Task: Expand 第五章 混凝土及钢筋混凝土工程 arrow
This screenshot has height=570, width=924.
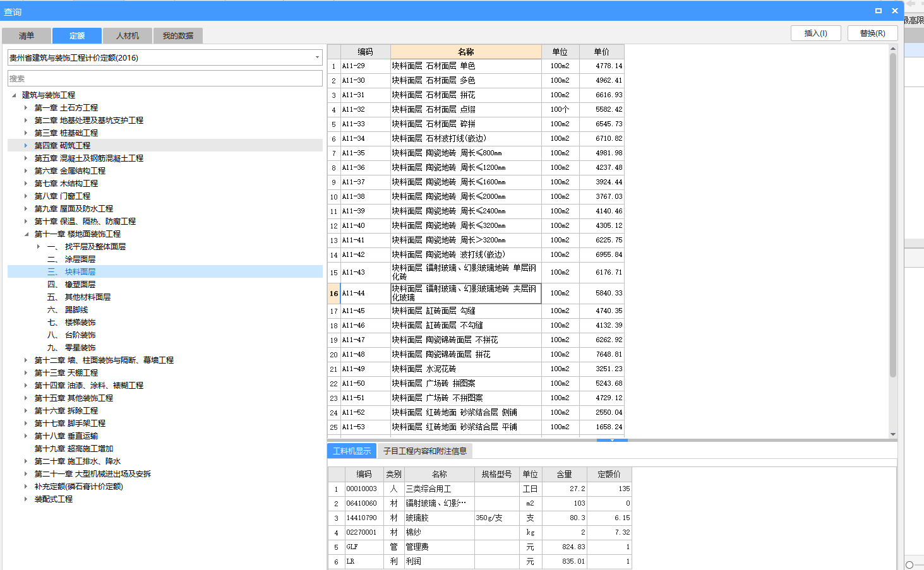Action: 26,158
